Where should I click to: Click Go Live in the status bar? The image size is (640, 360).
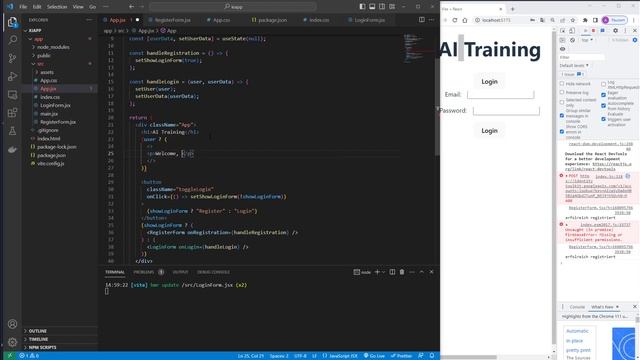(374, 356)
